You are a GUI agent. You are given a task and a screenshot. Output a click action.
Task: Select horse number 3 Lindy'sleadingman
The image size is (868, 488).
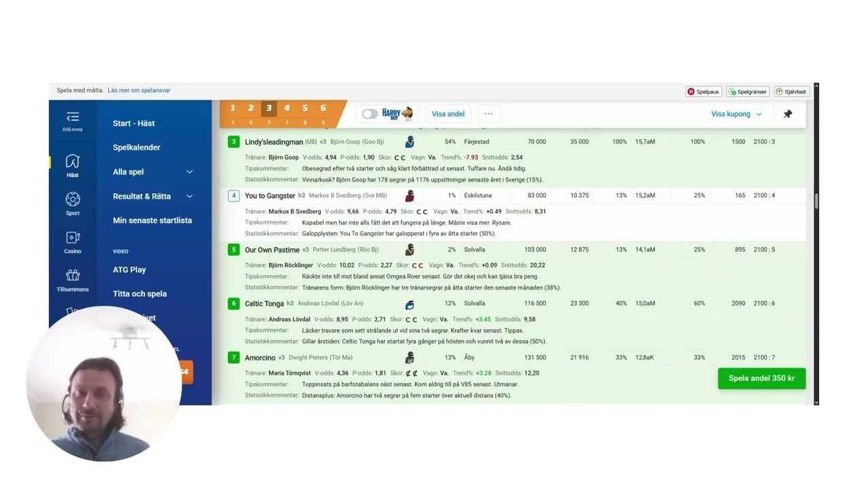[x=234, y=142]
